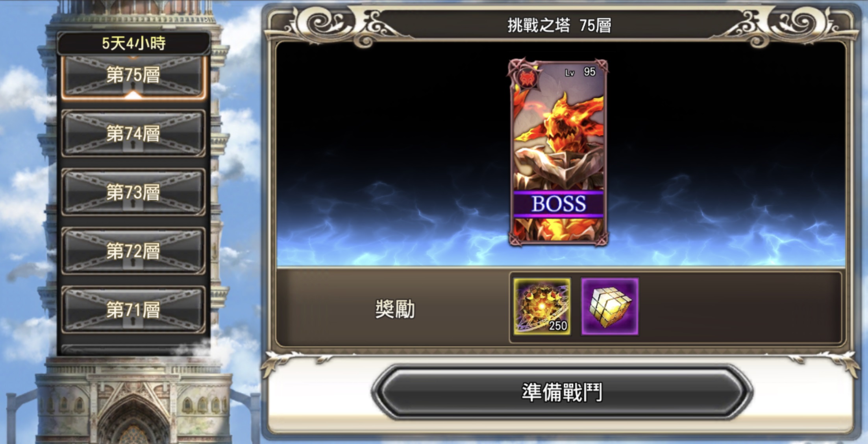868x444 pixels.
Task: Pick the 第71層 floor entry
Action: (x=133, y=310)
